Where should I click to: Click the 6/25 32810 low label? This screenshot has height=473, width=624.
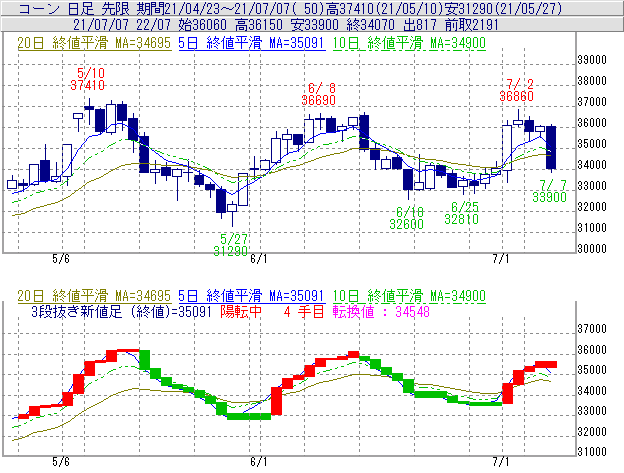[462, 213]
